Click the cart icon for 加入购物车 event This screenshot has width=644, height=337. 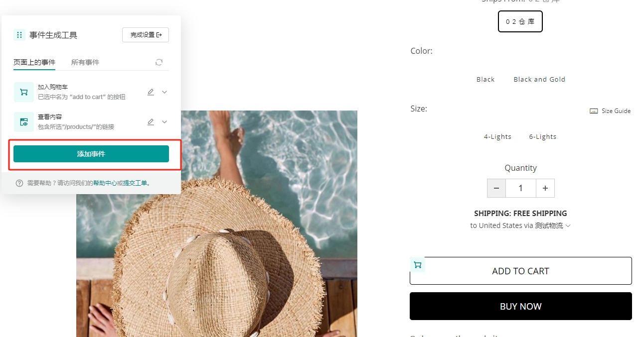[24, 92]
